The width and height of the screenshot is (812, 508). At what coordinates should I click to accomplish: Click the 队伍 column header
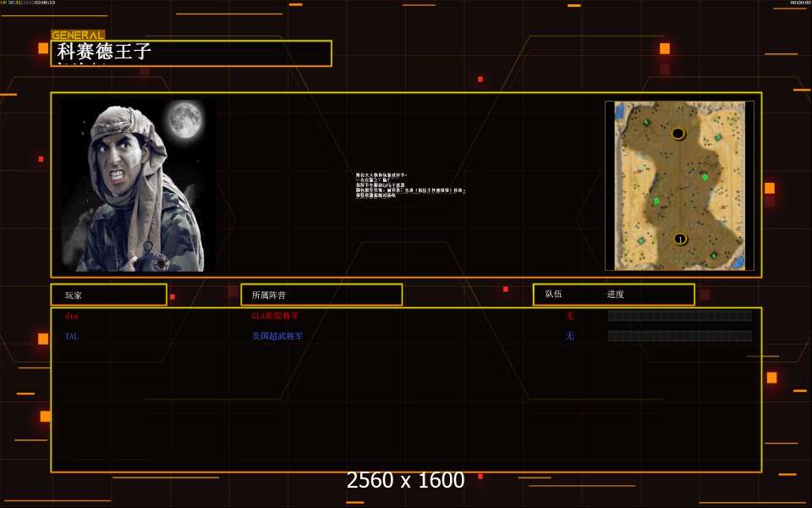(x=554, y=295)
